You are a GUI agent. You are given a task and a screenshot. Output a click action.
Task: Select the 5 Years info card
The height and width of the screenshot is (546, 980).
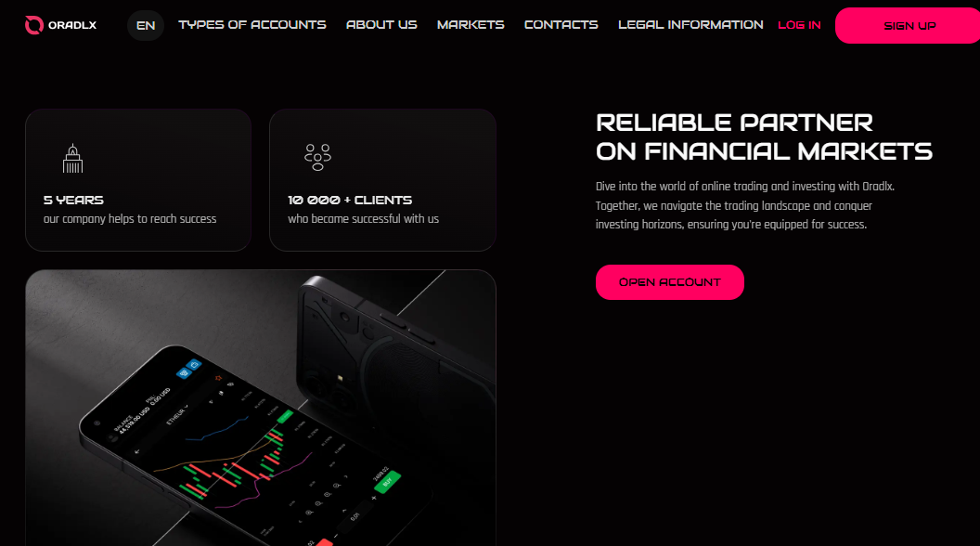[138, 180]
